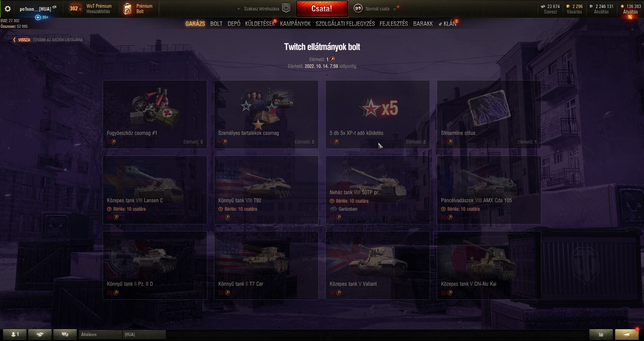Expand Normál csata mode dropdown arrow
The image size is (644, 341).
(394, 9)
